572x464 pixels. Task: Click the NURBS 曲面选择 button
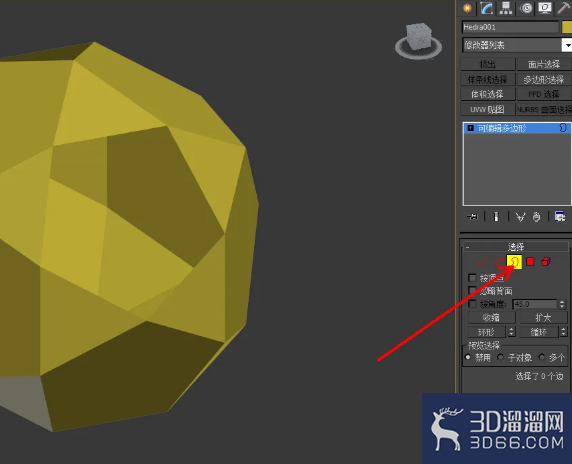click(544, 109)
